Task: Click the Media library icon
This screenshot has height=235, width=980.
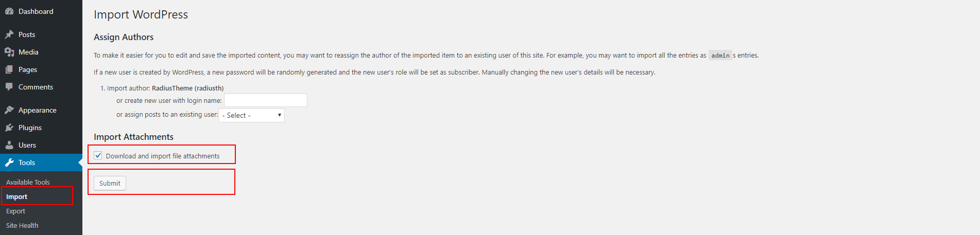Action: pos(9,52)
